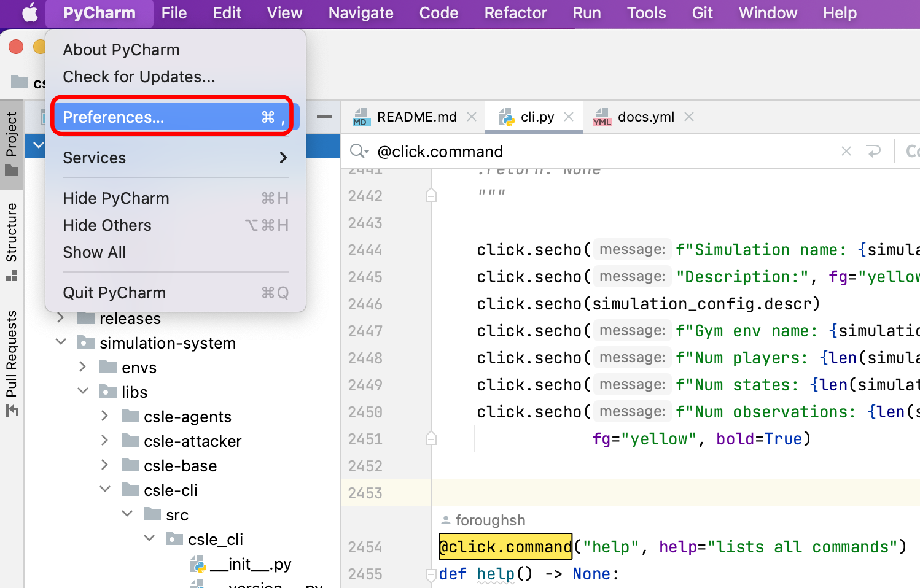920x588 pixels.
Task: Open the Apple menu
Action: click(29, 13)
